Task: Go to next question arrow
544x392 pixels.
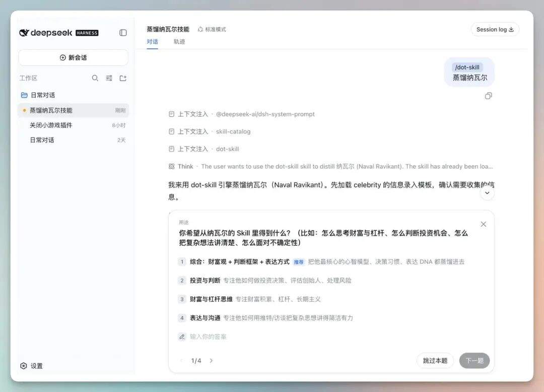Action: coord(211,361)
